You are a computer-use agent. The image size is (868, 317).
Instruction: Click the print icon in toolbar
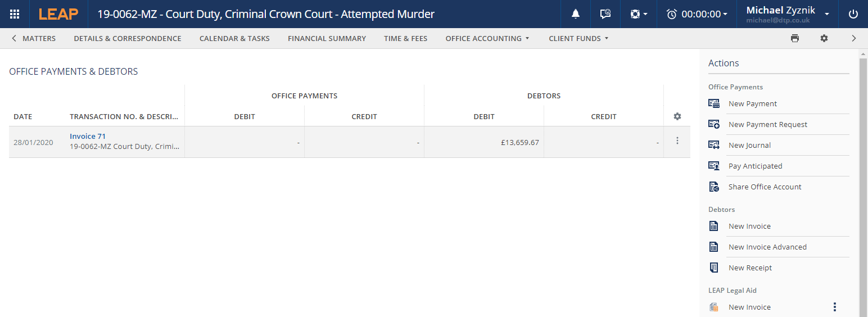tap(794, 38)
